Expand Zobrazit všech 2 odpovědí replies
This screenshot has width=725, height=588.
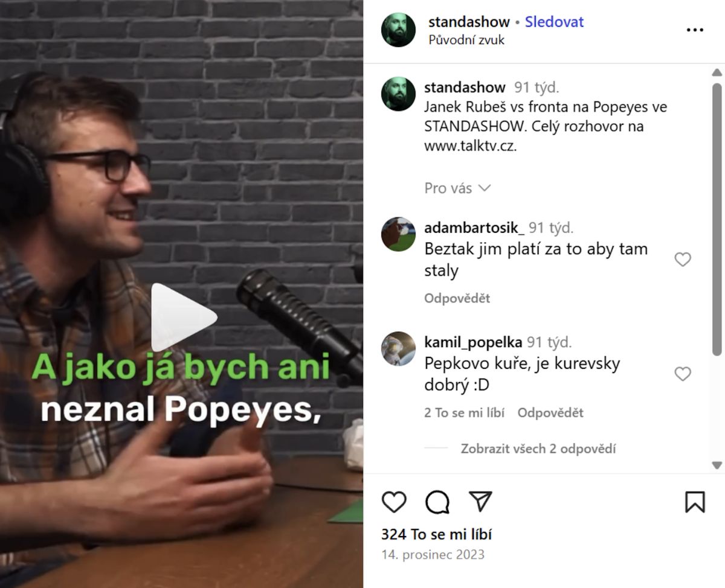click(538, 449)
